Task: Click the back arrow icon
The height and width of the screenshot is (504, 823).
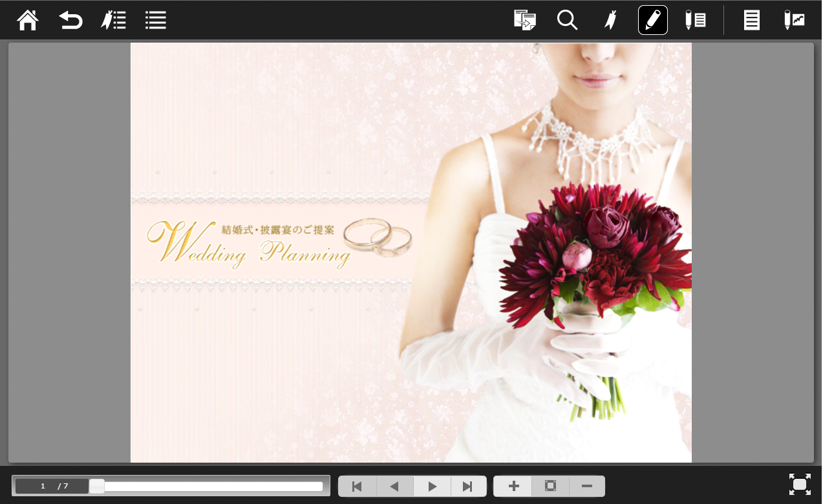Action: [70, 20]
